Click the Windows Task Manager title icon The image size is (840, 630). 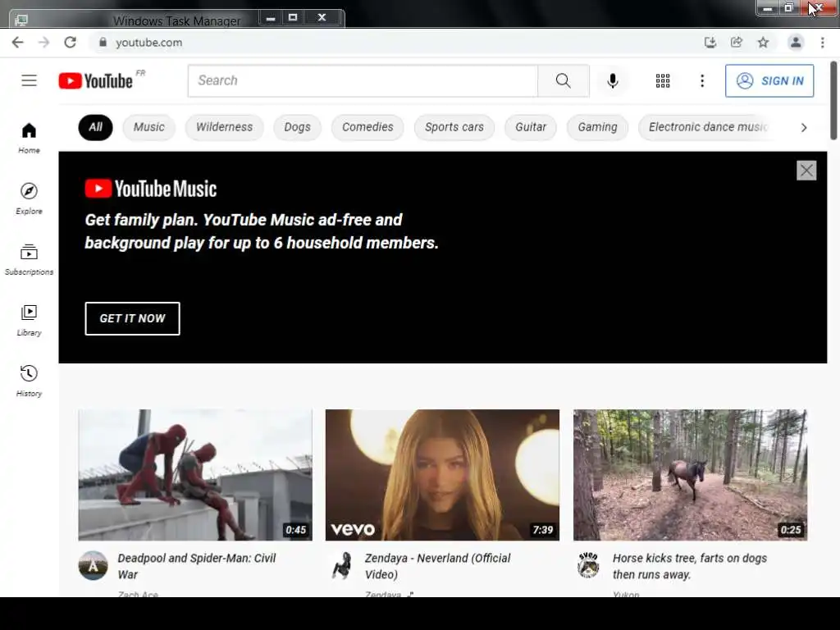pyautogui.click(x=21, y=21)
